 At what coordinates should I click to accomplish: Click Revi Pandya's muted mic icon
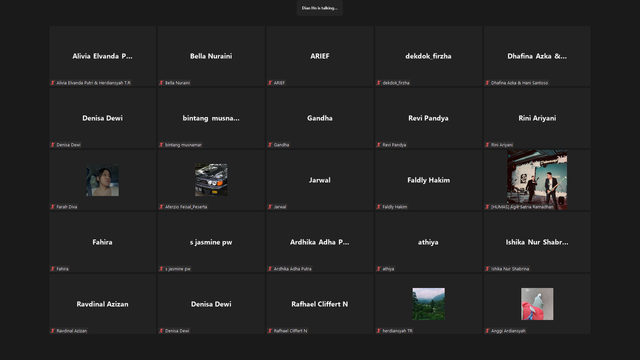coord(379,145)
